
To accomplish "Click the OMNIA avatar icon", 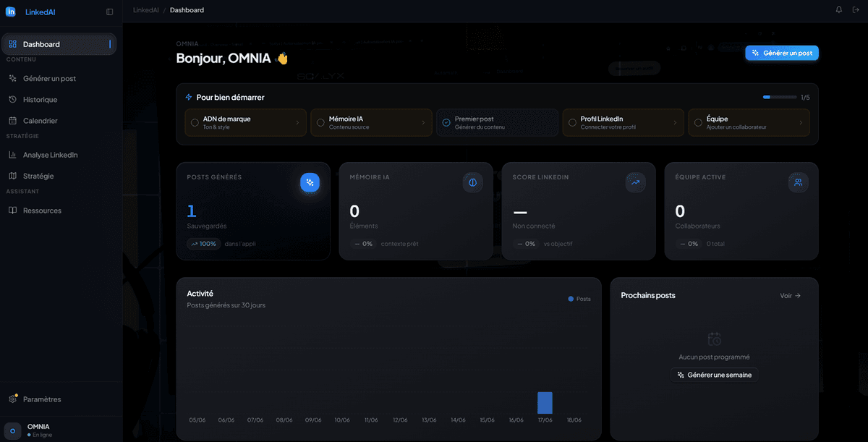I will coord(12,430).
